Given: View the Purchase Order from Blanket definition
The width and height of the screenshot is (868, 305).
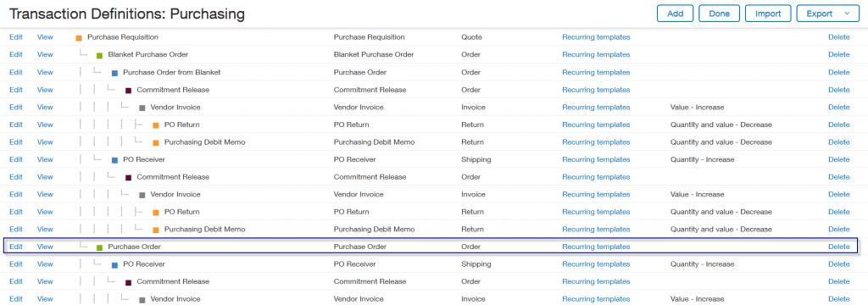Looking at the screenshot, I should coord(45,72).
